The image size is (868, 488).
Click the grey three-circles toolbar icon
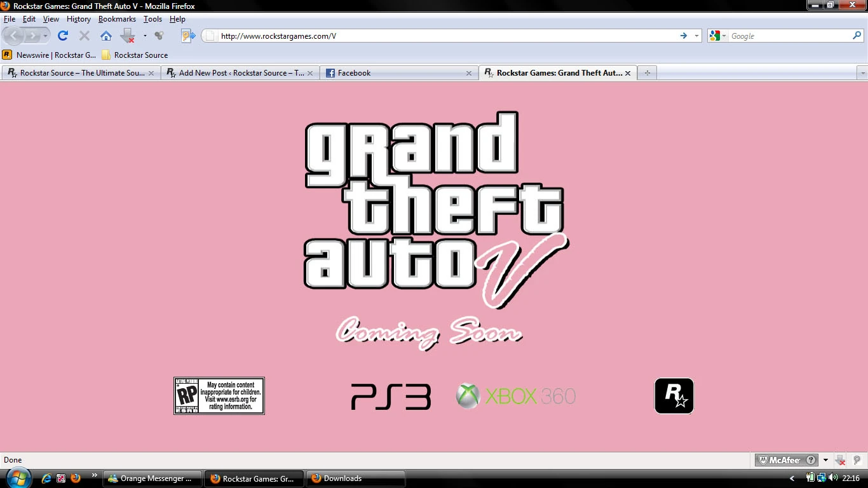[159, 36]
